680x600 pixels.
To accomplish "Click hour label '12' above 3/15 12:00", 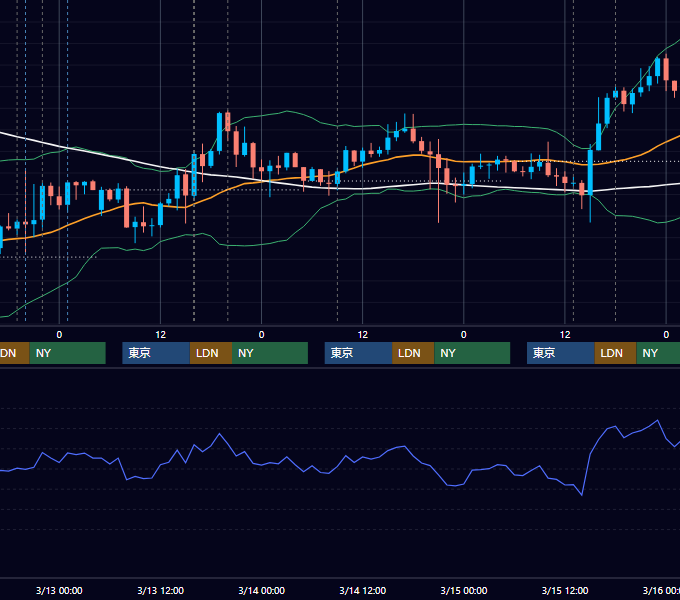I will pos(565,335).
